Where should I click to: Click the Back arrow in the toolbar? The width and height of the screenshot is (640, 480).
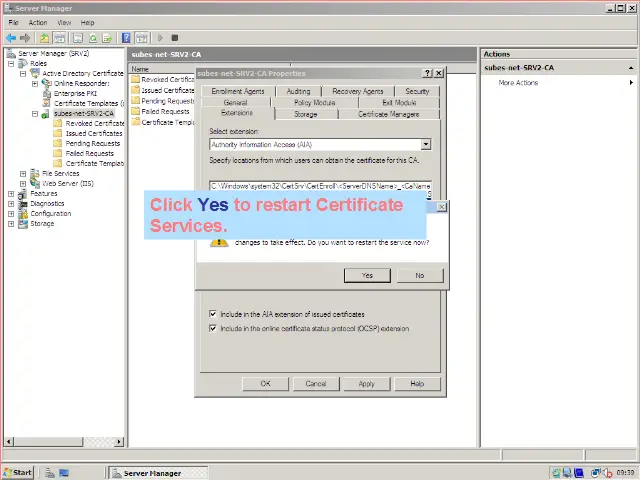[x=11, y=38]
